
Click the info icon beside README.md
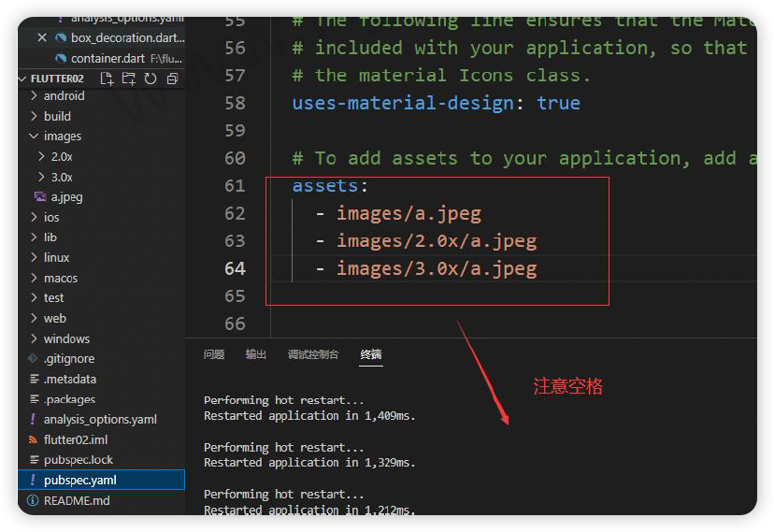tap(33, 500)
